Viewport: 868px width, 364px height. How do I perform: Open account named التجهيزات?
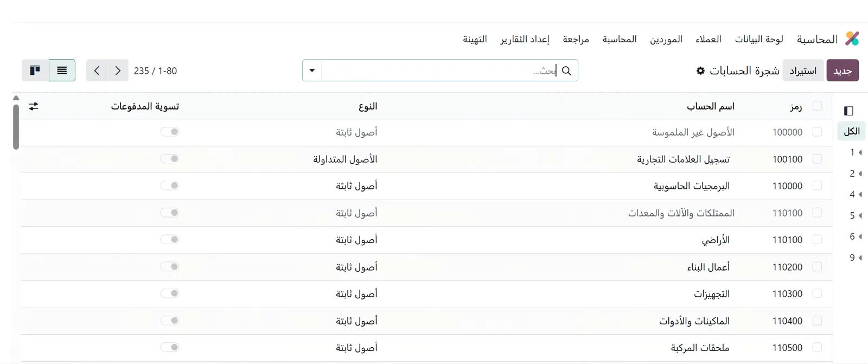pos(712,294)
